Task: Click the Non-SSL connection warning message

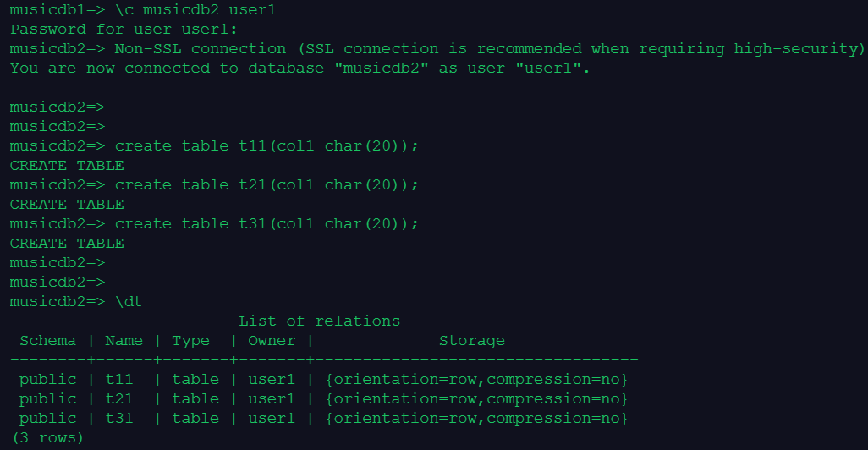Action: tap(489, 48)
